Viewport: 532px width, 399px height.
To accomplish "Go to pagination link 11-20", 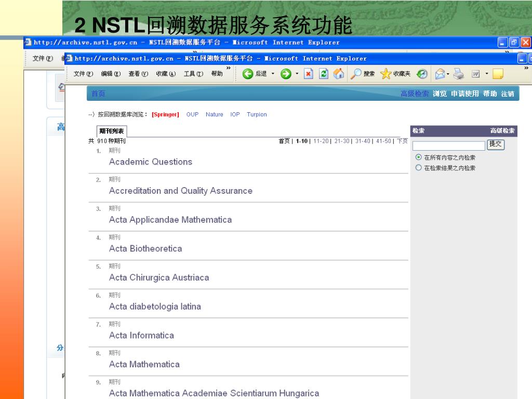I will pyautogui.click(x=321, y=141).
